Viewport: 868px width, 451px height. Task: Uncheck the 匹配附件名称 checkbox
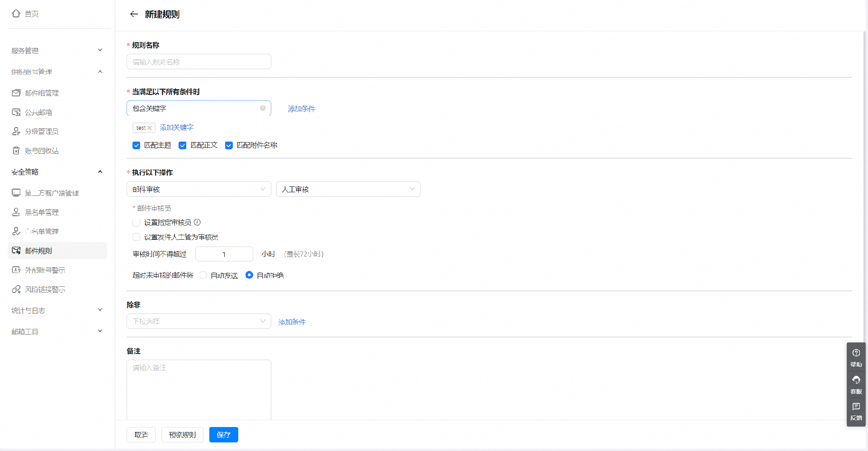pos(229,145)
